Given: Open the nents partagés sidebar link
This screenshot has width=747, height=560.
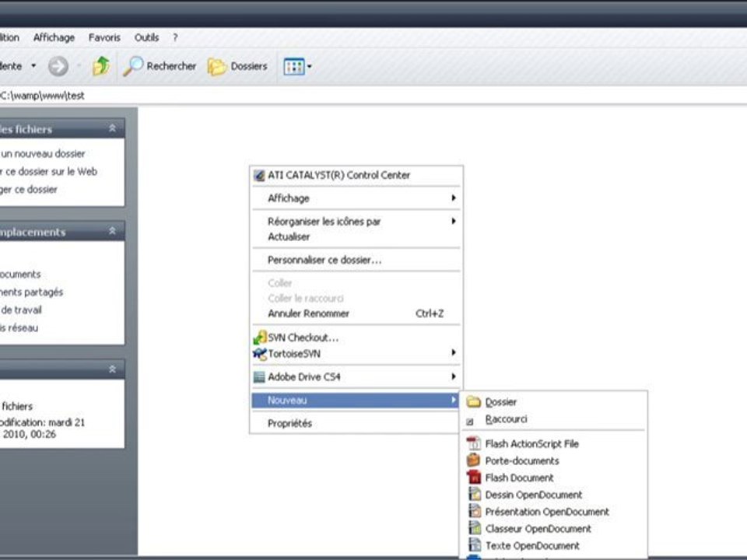Looking at the screenshot, I should pyautogui.click(x=31, y=292).
